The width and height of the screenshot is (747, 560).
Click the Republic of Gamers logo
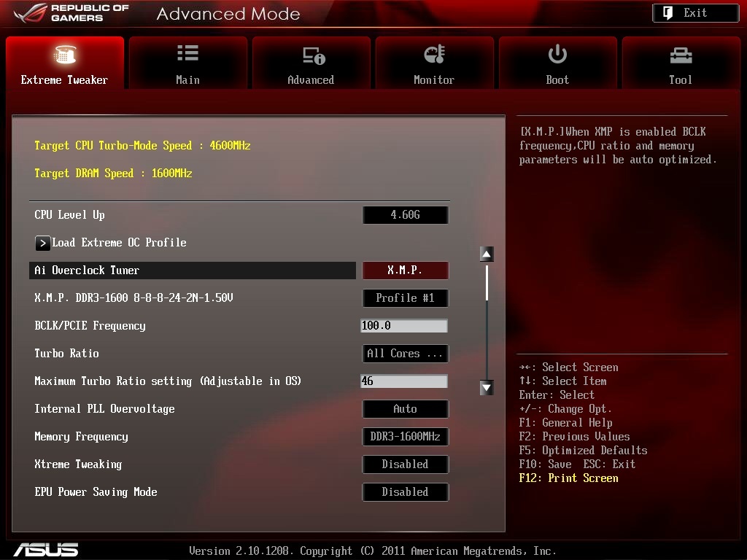point(71,13)
